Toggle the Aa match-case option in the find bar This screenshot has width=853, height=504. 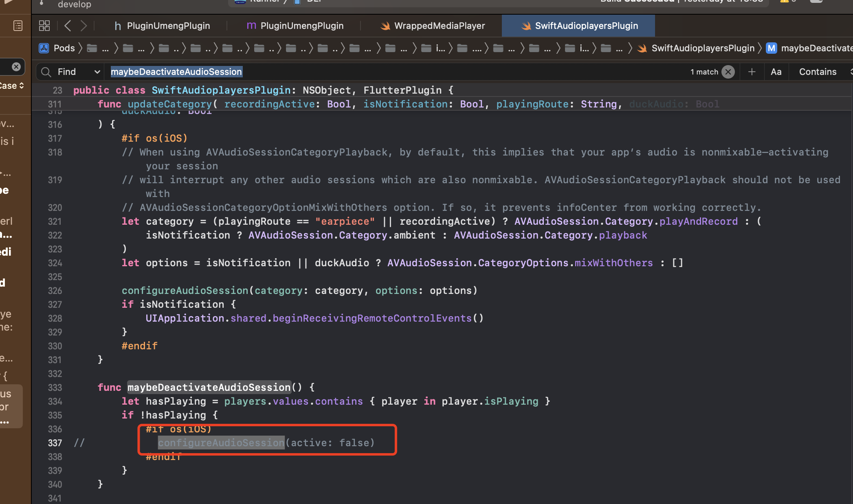click(776, 72)
